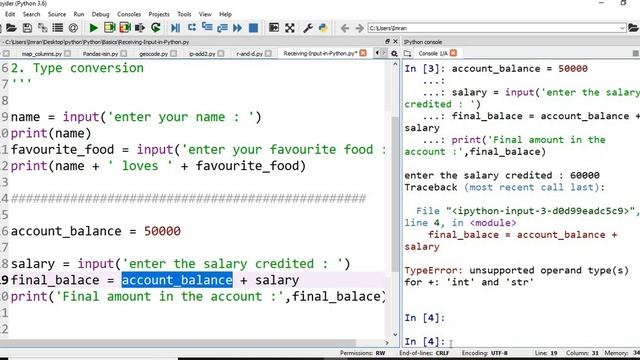This screenshot has height=360, width=640.
Task: Re-run last script
Action: [x=156, y=28]
